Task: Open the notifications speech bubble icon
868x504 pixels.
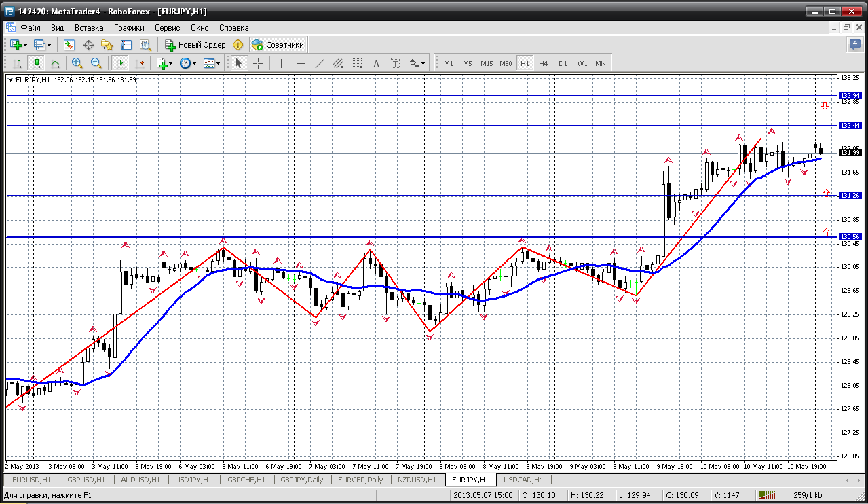Action: [x=854, y=45]
